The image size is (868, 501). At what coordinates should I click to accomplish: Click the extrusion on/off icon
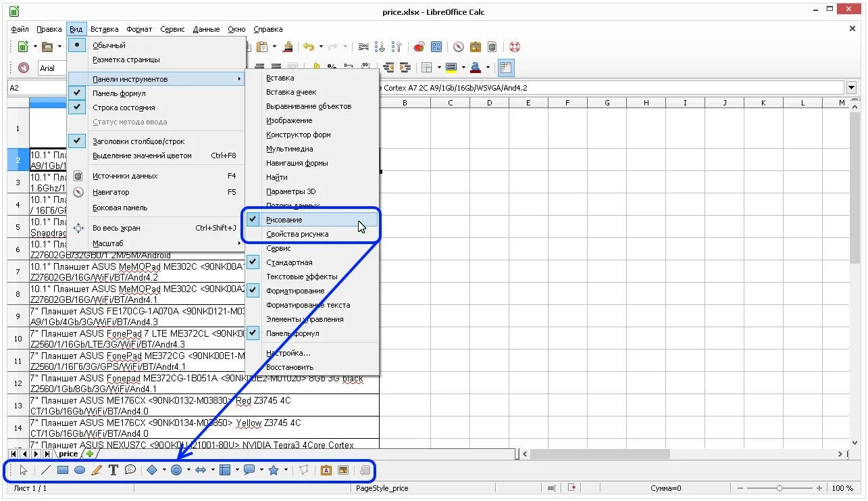pyautogui.click(x=365, y=470)
